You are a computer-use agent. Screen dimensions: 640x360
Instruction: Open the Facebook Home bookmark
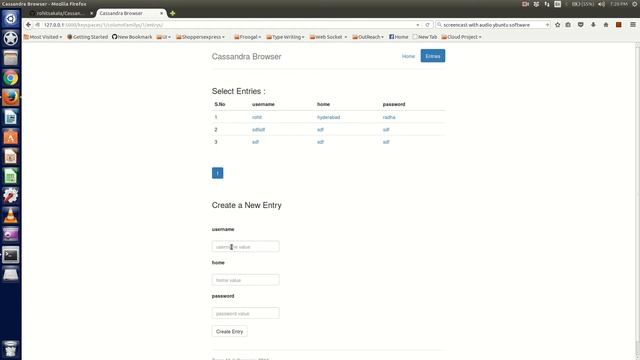[398, 37]
